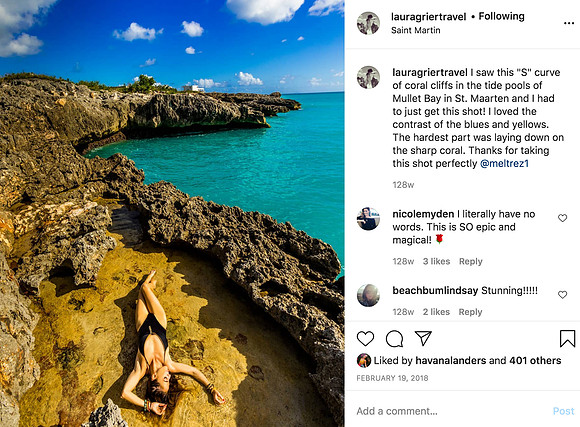This screenshot has width=580, height=427.
Task: View the 401 others likes list
Action: pos(535,360)
